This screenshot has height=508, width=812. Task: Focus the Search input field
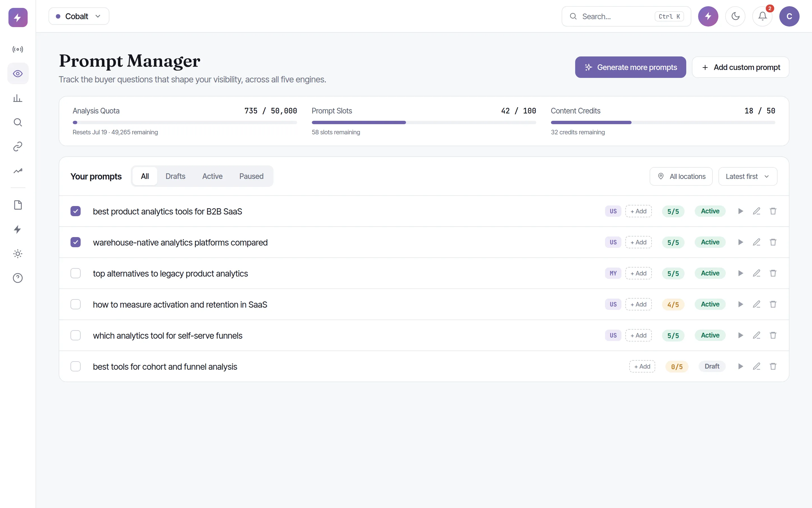click(626, 16)
